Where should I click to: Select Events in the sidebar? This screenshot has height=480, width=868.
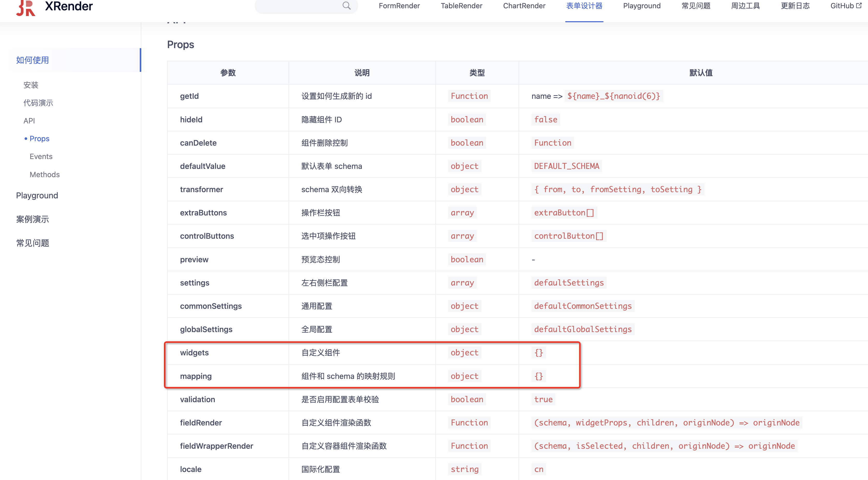click(41, 156)
